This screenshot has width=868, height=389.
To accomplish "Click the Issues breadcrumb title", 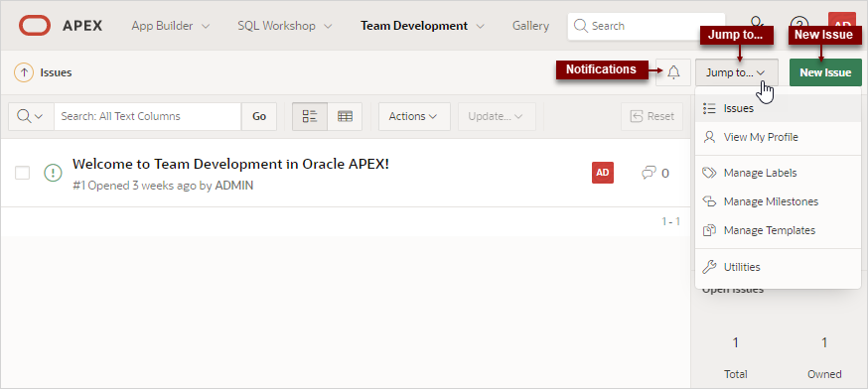I will (56, 72).
